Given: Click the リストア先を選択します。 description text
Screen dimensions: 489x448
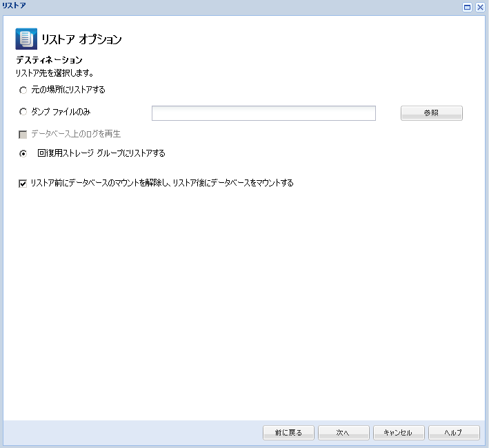Looking at the screenshot, I should (x=54, y=73).
